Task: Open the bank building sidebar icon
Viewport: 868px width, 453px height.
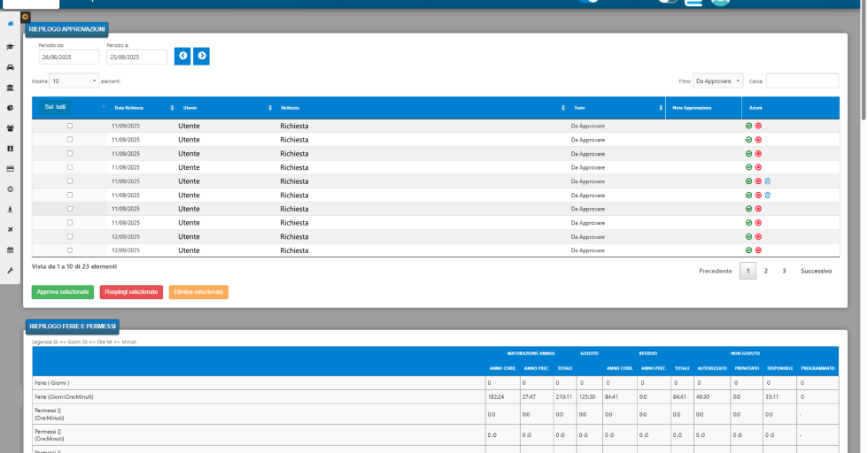Action: 10,88
